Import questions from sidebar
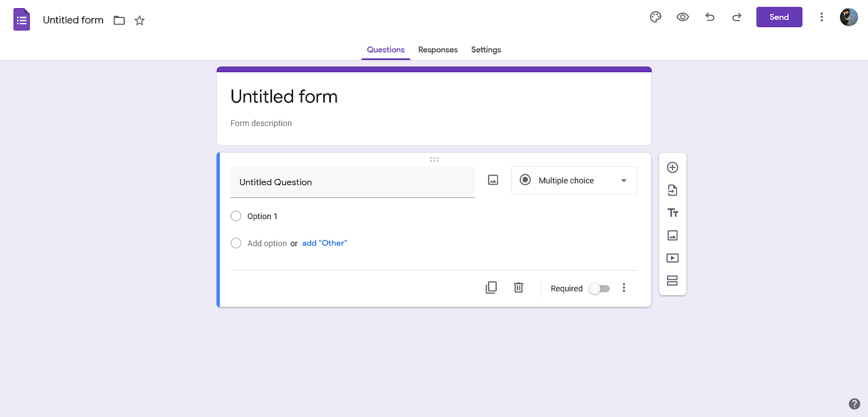Image resolution: width=868 pixels, height=417 pixels. 673,190
